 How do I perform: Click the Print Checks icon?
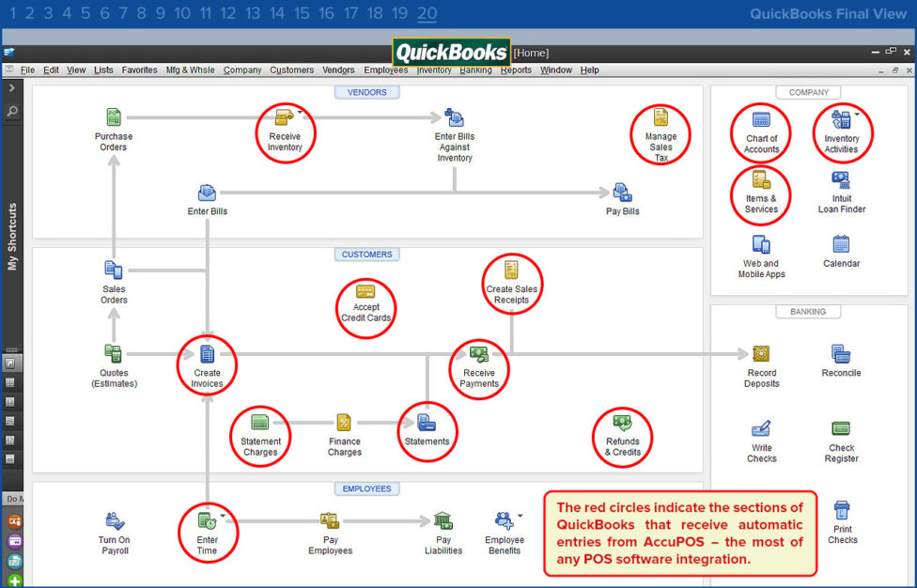coord(842,510)
